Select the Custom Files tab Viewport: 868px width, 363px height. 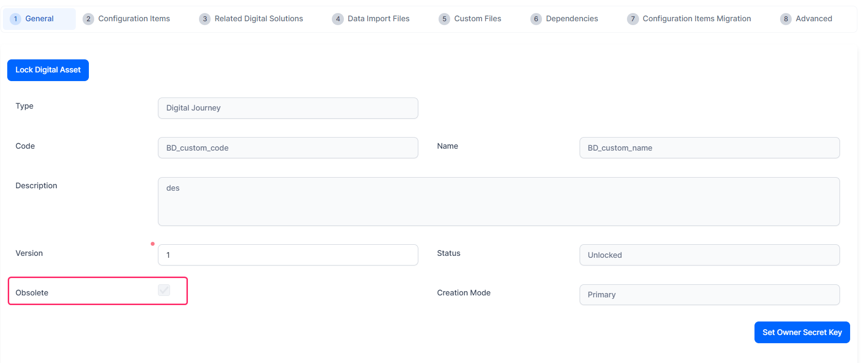[x=477, y=19]
